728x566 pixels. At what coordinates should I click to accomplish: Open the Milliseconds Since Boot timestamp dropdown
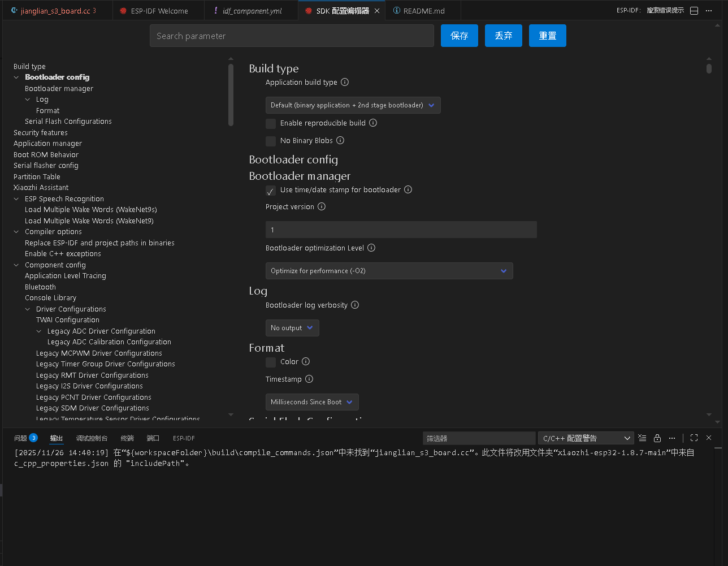click(311, 401)
